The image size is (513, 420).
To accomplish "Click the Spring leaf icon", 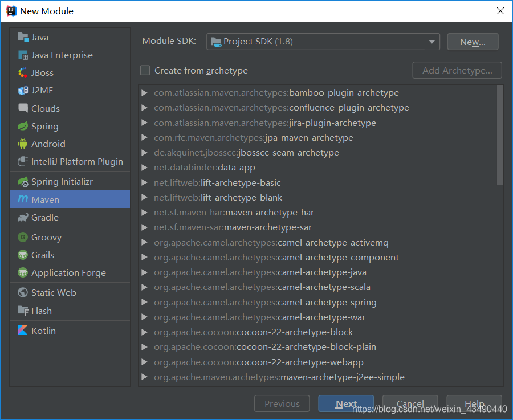I will click(x=23, y=126).
